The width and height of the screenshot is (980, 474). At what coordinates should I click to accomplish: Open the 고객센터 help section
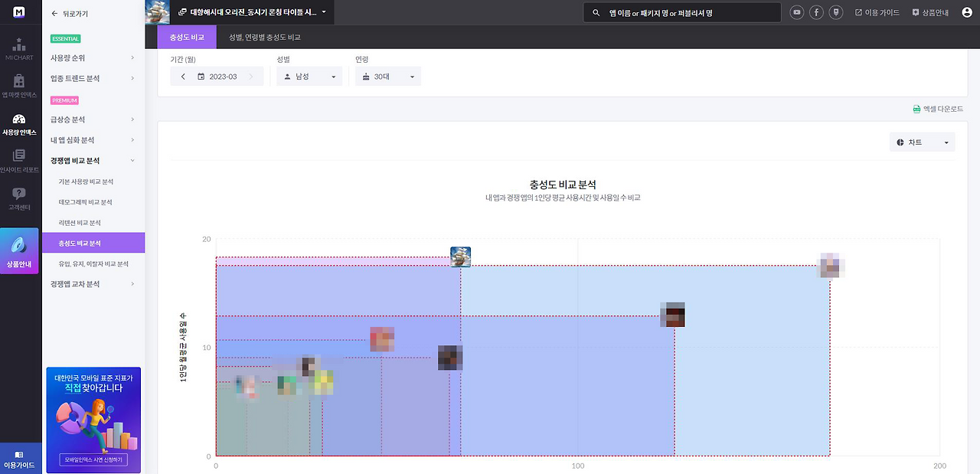pyautogui.click(x=21, y=198)
